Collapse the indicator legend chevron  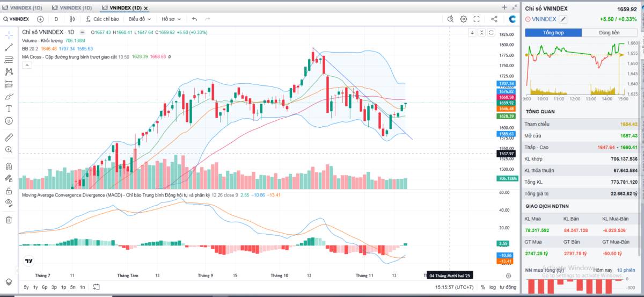pos(26,66)
